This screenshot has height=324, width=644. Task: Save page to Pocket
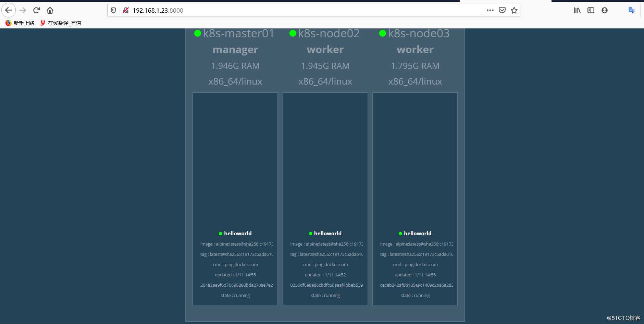(x=502, y=10)
